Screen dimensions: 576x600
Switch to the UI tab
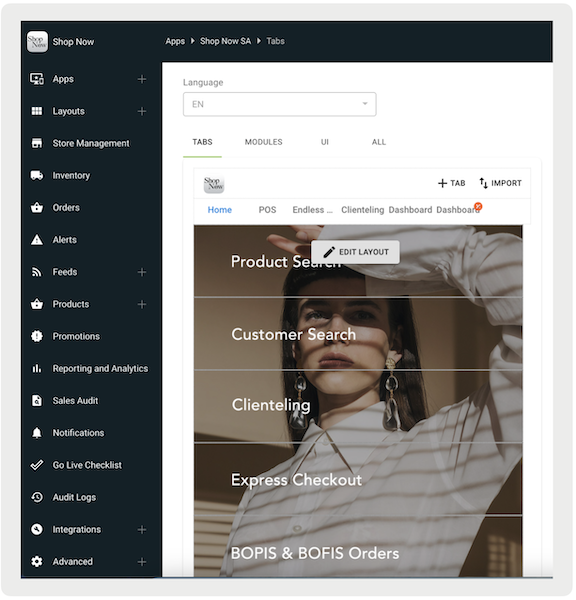click(x=325, y=142)
